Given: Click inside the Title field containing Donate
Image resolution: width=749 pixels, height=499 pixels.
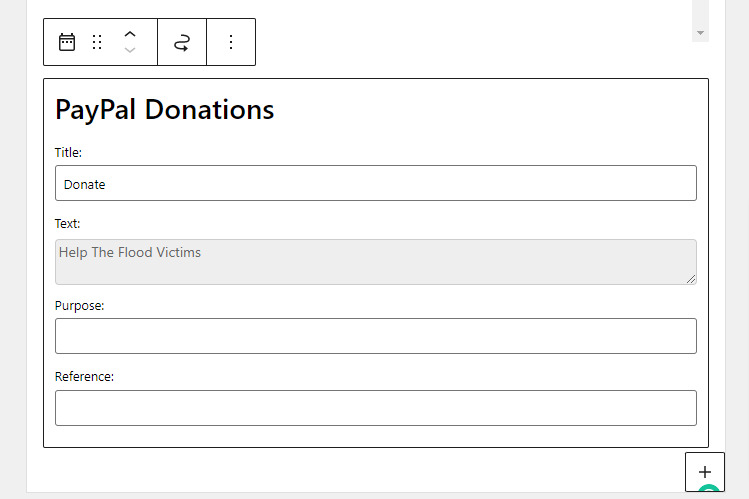Looking at the screenshot, I should 376,183.
